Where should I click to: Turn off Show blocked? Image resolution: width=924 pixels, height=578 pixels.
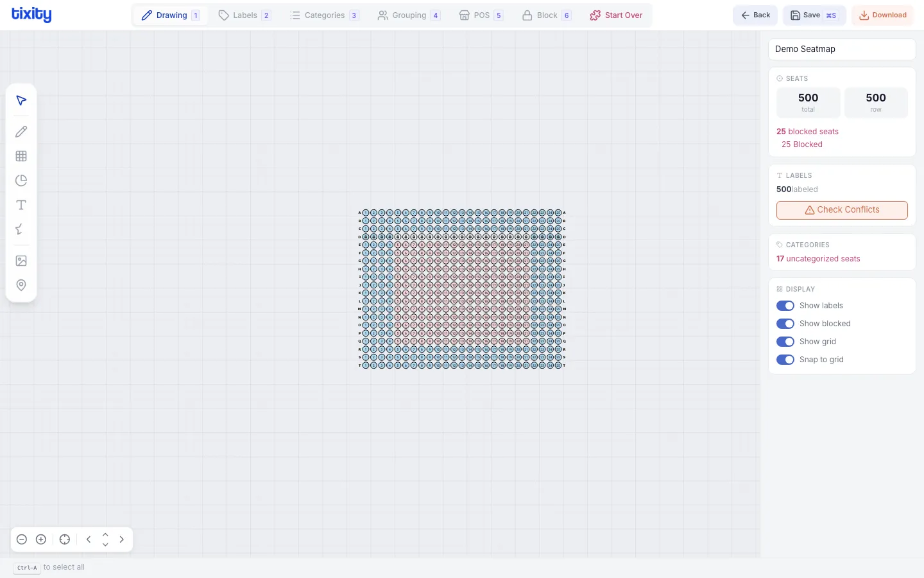pyautogui.click(x=785, y=324)
